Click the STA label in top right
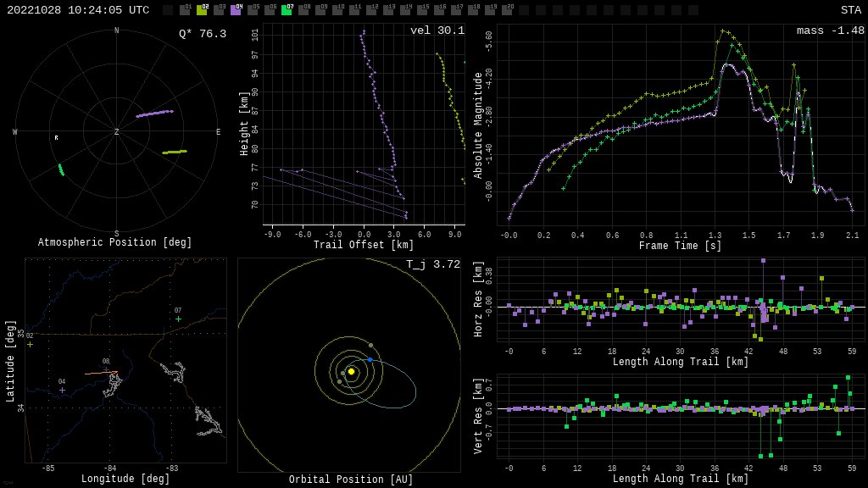The image size is (868, 488). [850, 10]
